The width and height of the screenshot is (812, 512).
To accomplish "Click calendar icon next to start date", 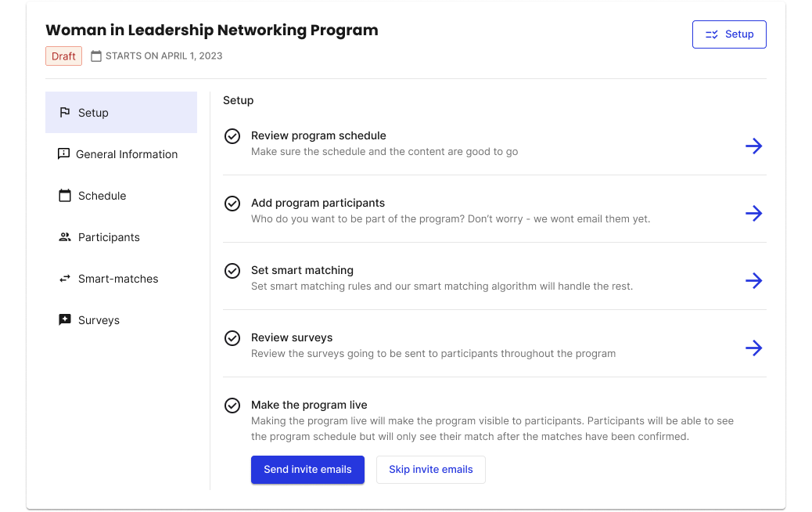I will (x=96, y=56).
